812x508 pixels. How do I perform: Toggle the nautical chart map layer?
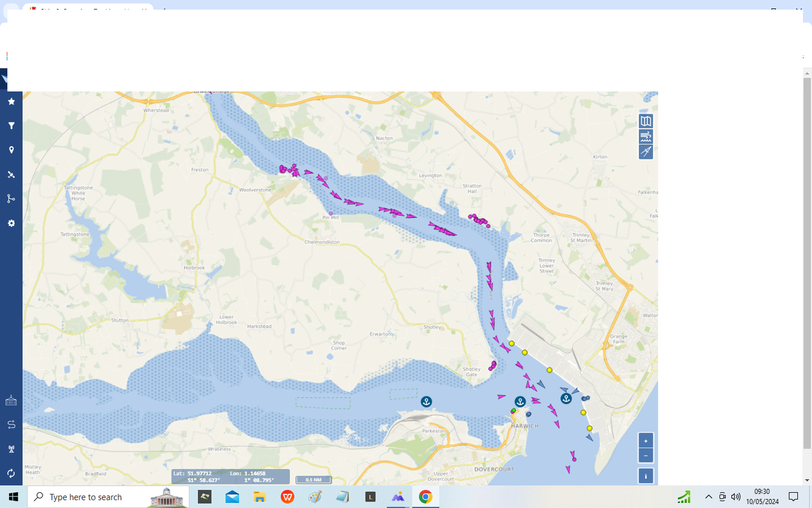645,121
